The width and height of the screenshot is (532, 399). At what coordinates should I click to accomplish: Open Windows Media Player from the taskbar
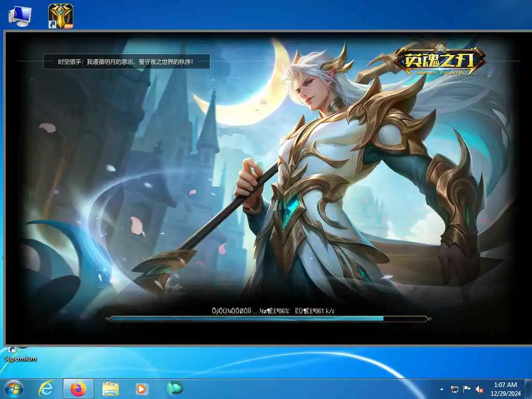click(x=141, y=389)
